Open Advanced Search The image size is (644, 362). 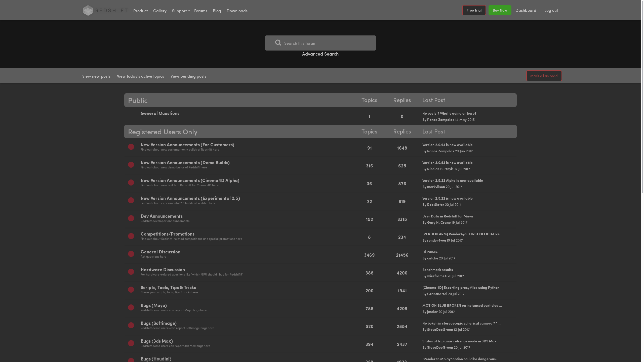[x=320, y=54]
